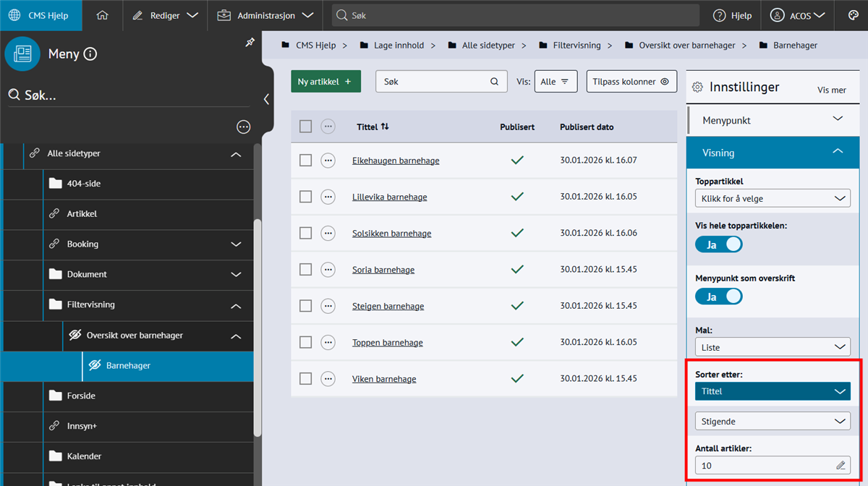
Task: Check the Lillevika barnehage checkbox
Action: (305, 197)
